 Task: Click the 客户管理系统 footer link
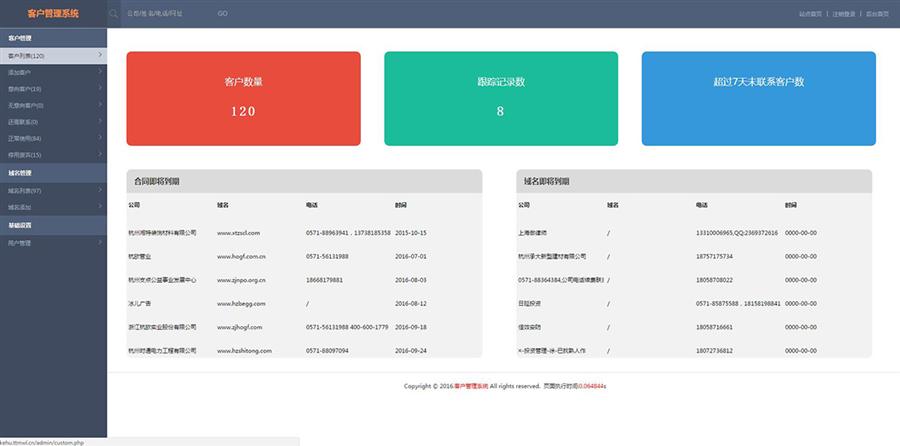[471, 386]
